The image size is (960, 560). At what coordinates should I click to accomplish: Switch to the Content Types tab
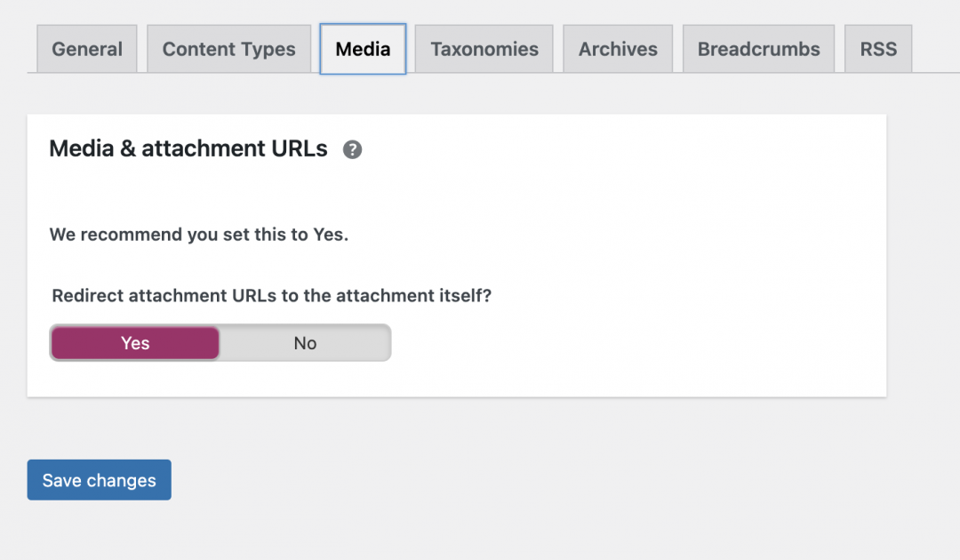coord(228,49)
